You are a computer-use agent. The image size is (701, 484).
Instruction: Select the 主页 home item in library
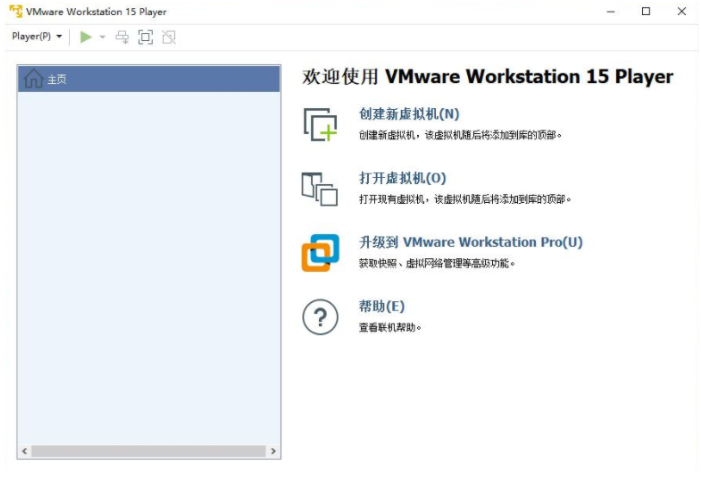tap(149, 79)
